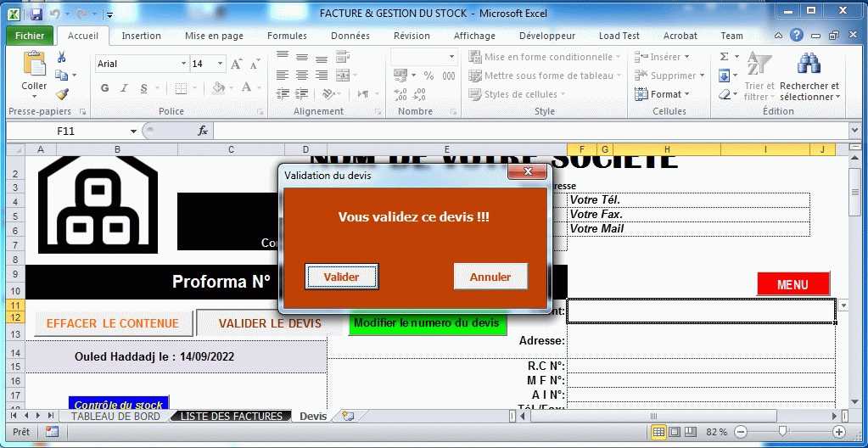
Task: Click Modifier le numero du devis button
Action: pos(427,322)
